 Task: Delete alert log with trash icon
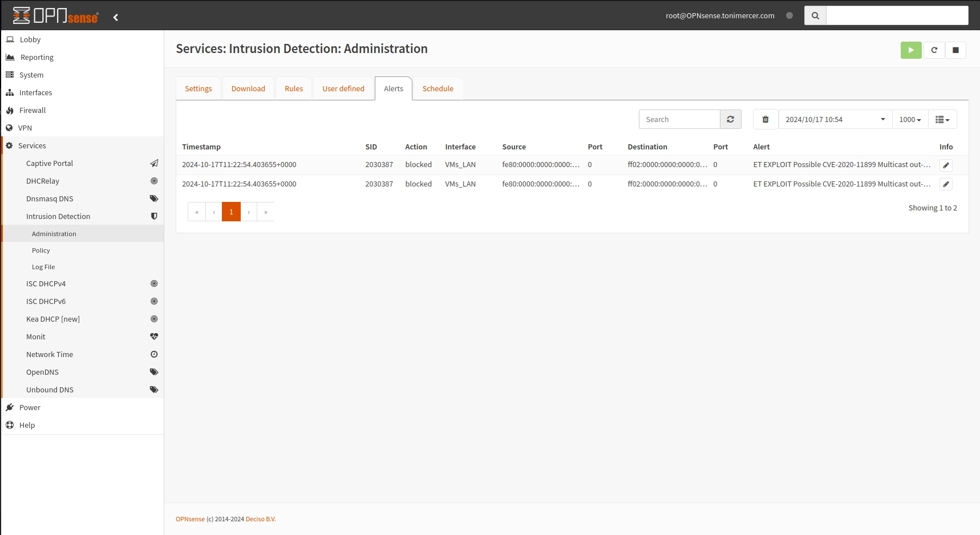[x=766, y=119]
